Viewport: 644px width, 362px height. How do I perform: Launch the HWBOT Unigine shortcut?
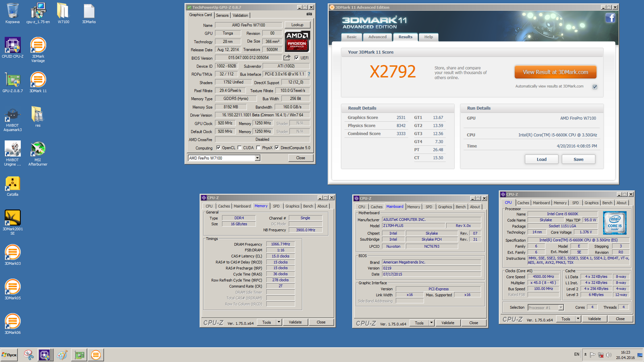tap(12, 154)
